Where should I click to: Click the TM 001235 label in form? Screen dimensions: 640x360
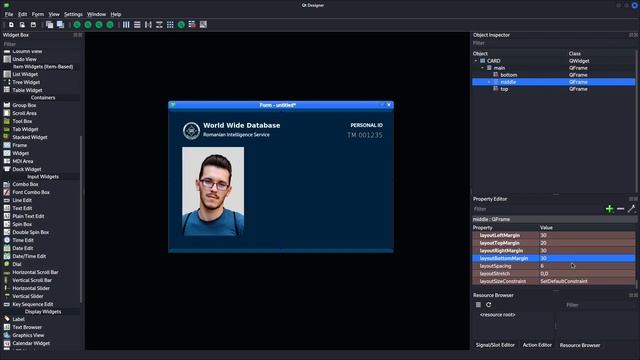click(x=365, y=135)
